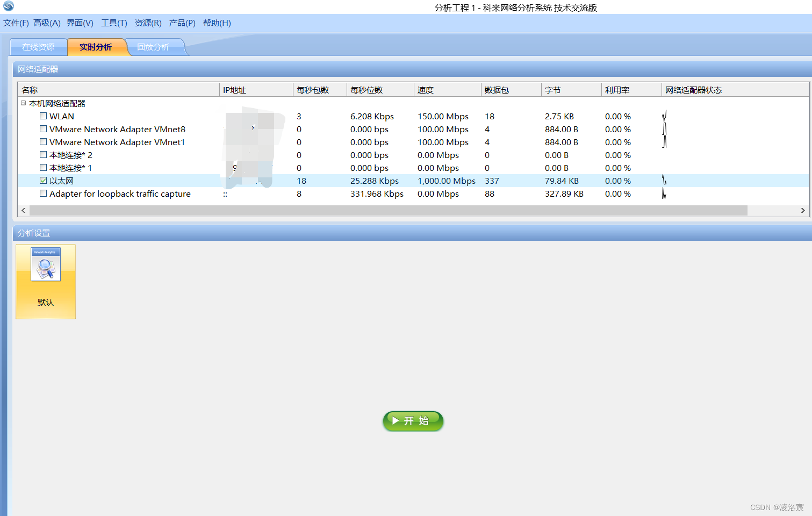This screenshot has height=516, width=812.
Task: Click the 337 packets value
Action: (492, 181)
